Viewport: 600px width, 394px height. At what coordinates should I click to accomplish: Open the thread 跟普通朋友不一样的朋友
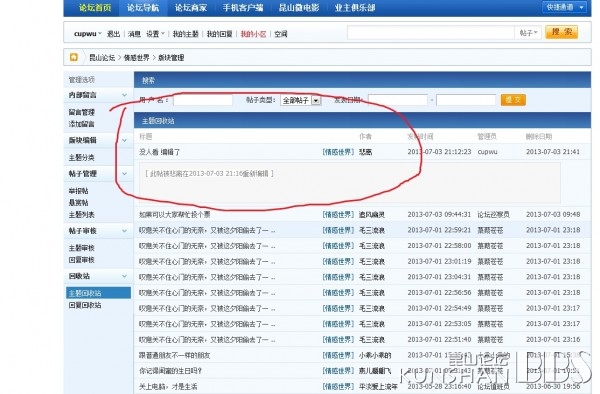pyautogui.click(x=174, y=355)
